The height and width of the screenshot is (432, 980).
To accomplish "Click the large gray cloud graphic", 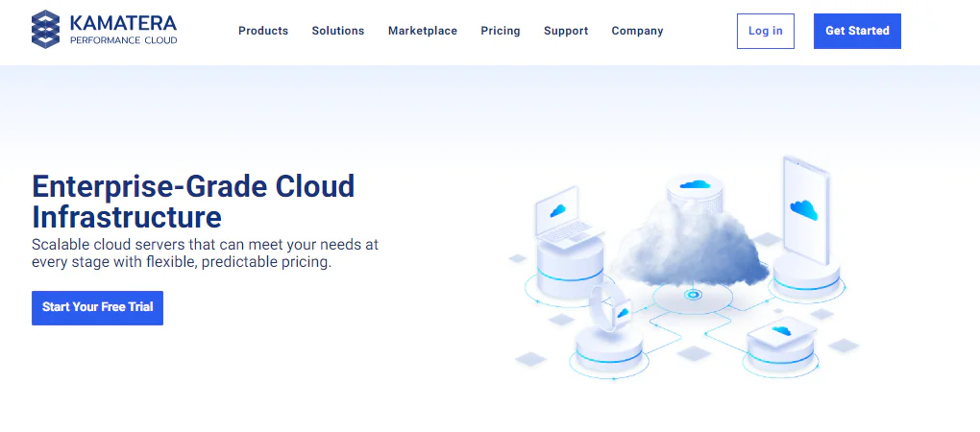I will pos(690,246).
